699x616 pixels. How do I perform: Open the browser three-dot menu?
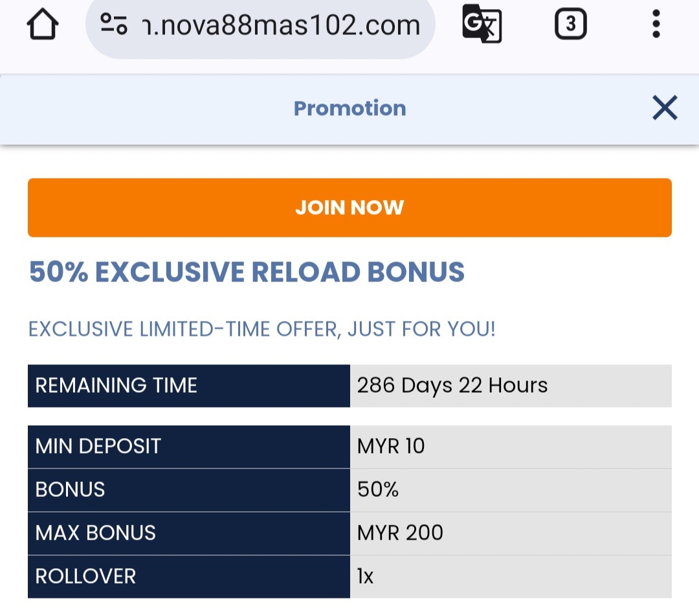pos(656,25)
